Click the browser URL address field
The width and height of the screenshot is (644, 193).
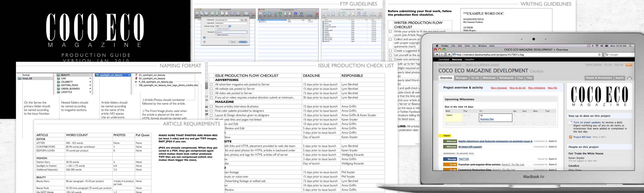(527, 55)
